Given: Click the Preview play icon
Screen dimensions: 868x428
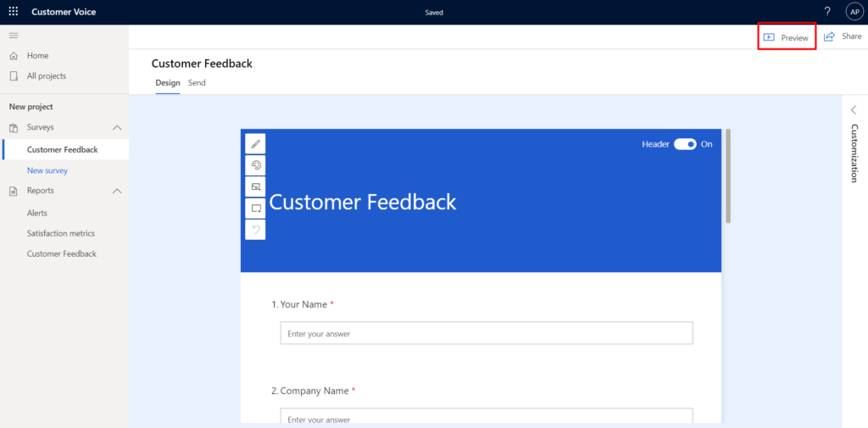Looking at the screenshot, I should [x=768, y=37].
